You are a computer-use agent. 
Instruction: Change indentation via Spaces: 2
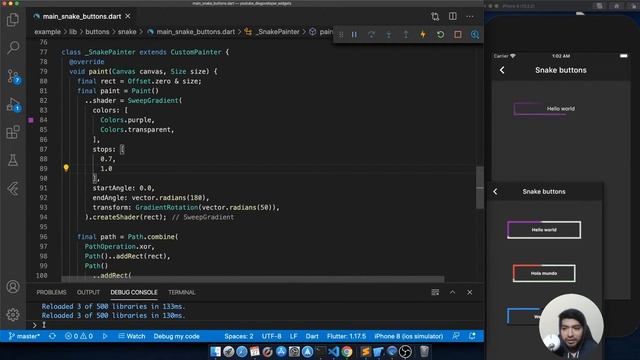(x=239, y=336)
